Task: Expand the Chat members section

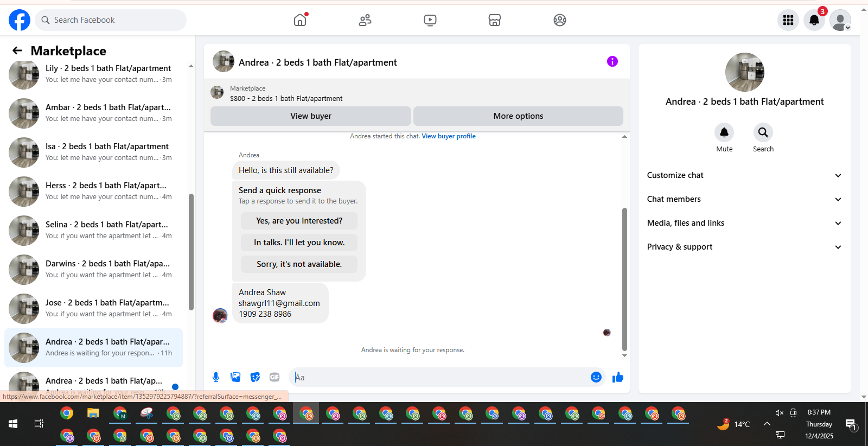Action: [744, 199]
